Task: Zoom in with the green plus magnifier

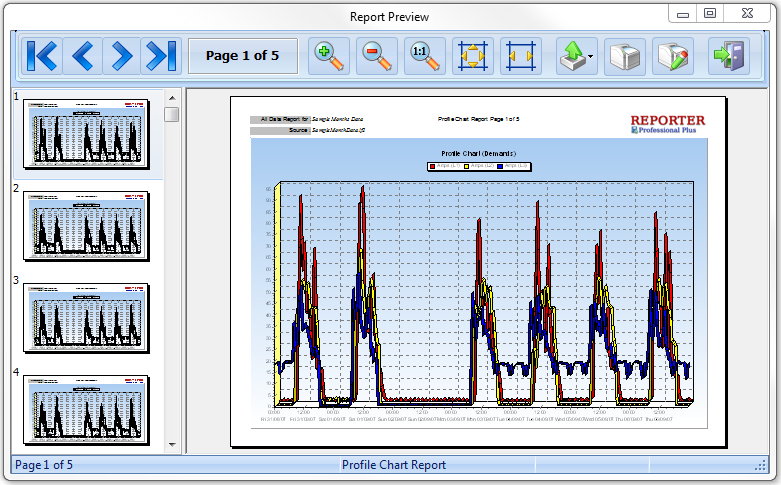Action: pyautogui.click(x=329, y=56)
